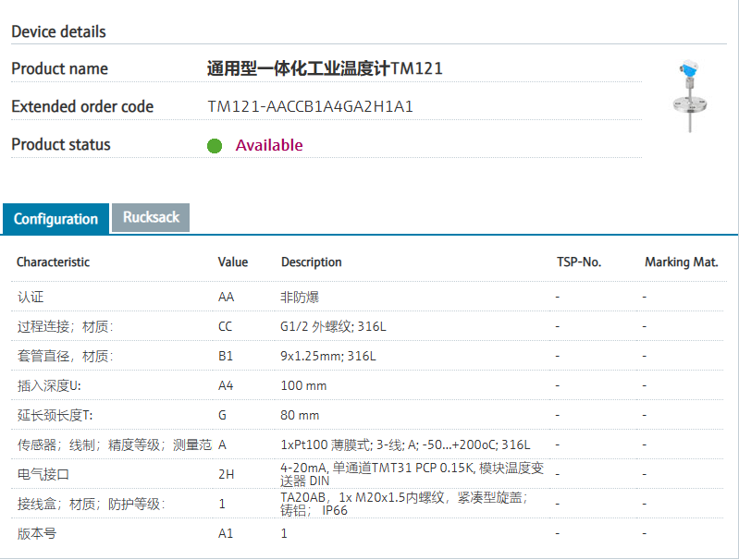Click the green Available status indicator dot
739x560 pixels.
point(215,146)
